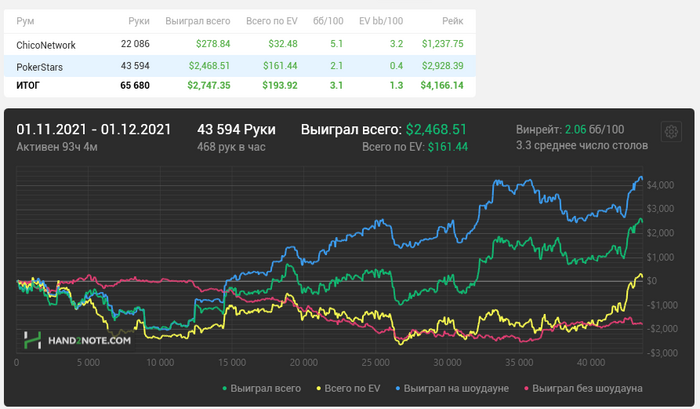This screenshot has height=409, width=700.
Task: Click the -$3,000 y-axis label
Action: coord(662,353)
